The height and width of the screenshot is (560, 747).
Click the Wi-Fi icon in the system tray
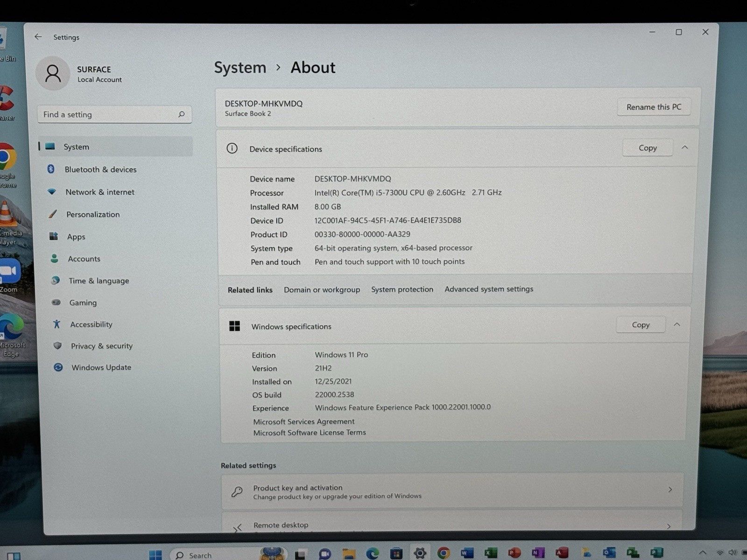point(720,553)
